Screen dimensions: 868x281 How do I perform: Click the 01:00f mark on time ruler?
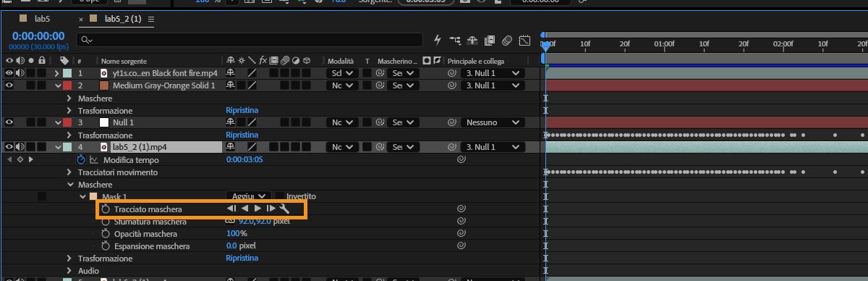665,44
